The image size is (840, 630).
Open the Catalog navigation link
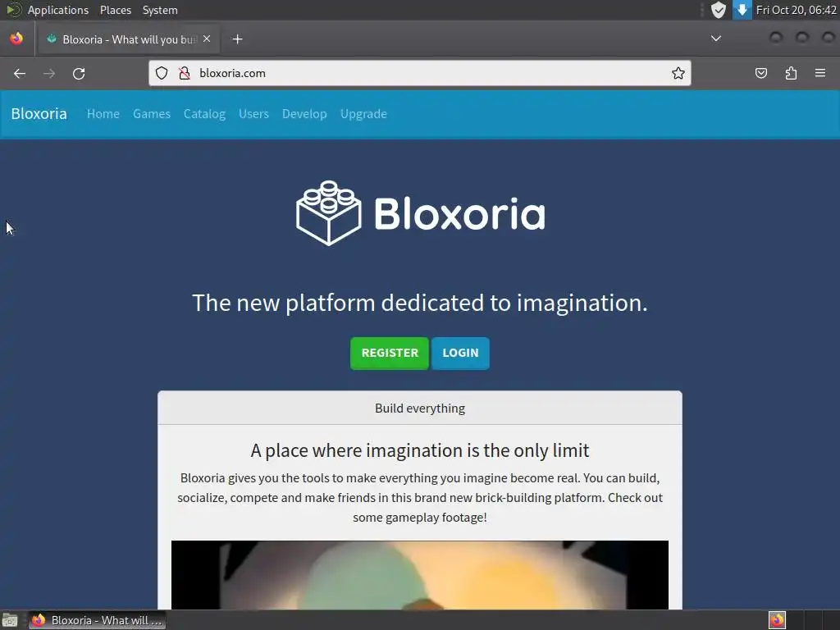[x=204, y=114]
